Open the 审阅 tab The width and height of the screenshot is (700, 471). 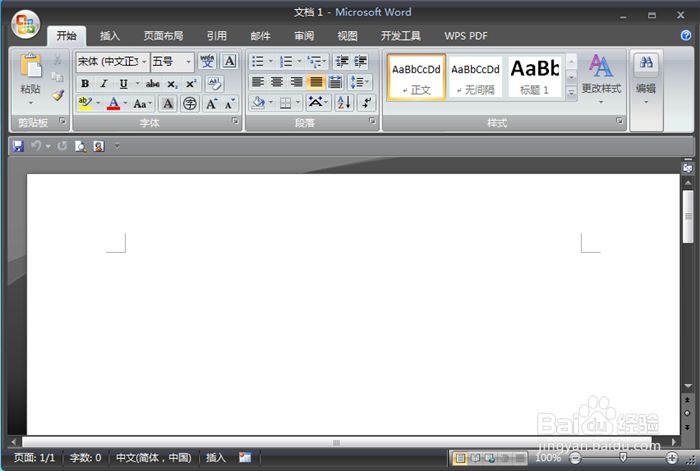304,36
